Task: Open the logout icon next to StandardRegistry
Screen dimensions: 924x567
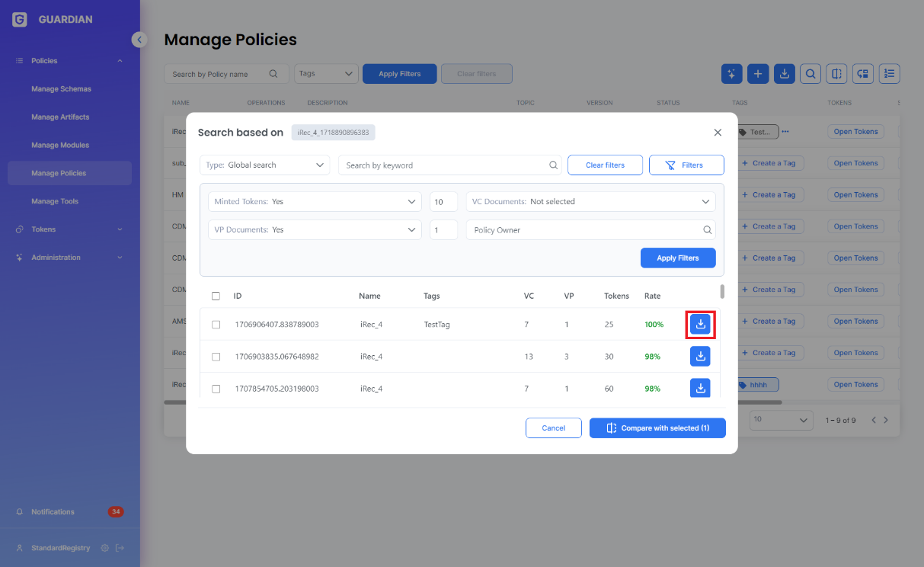Action: click(x=120, y=548)
